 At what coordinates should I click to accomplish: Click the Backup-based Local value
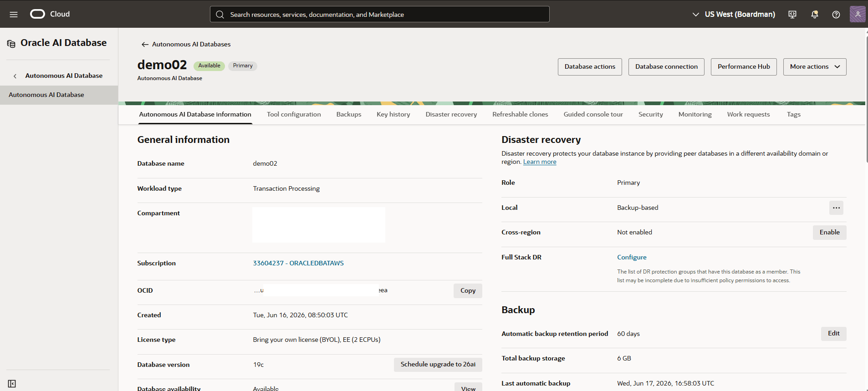(638, 208)
